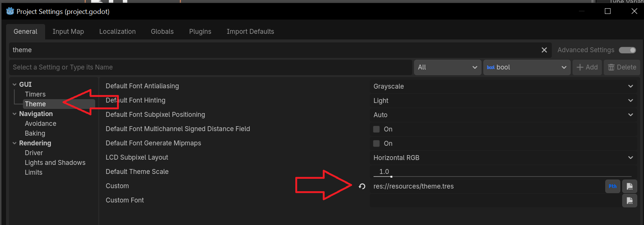Open the bool type dropdown
Image resolution: width=644 pixels, height=225 pixels.
tap(527, 67)
